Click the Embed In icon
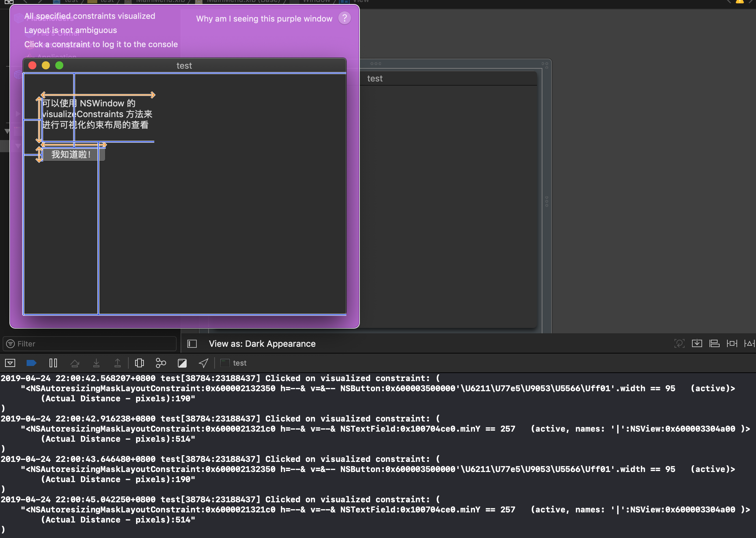Image resolution: width=756 pixels, height=538 pixels. 697,343
